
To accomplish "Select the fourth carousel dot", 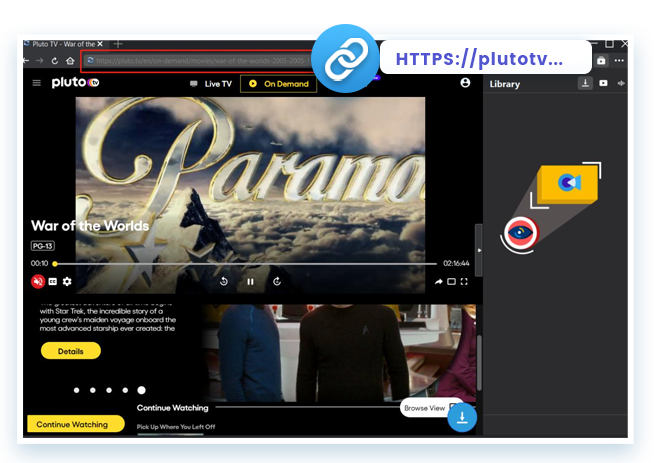I will click(125, 390).
